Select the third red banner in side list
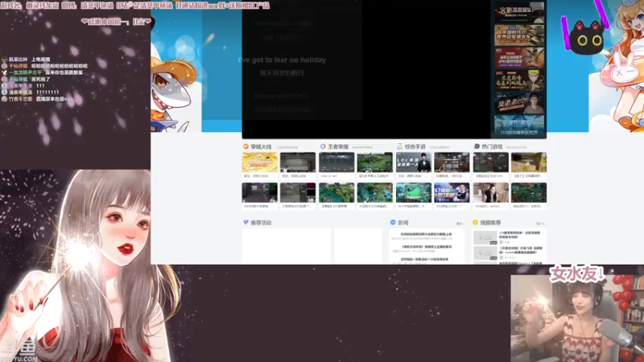Screen dimensions: 644x362 (x=519, y=57)
